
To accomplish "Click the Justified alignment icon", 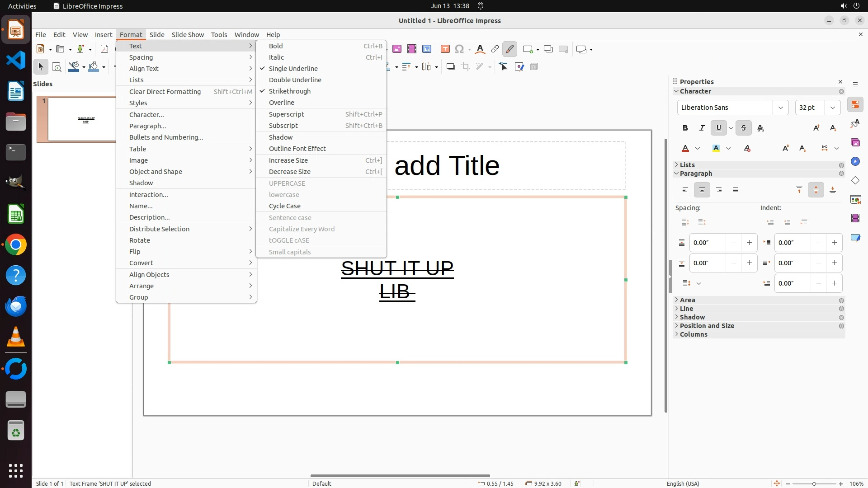I will [736, 190].
